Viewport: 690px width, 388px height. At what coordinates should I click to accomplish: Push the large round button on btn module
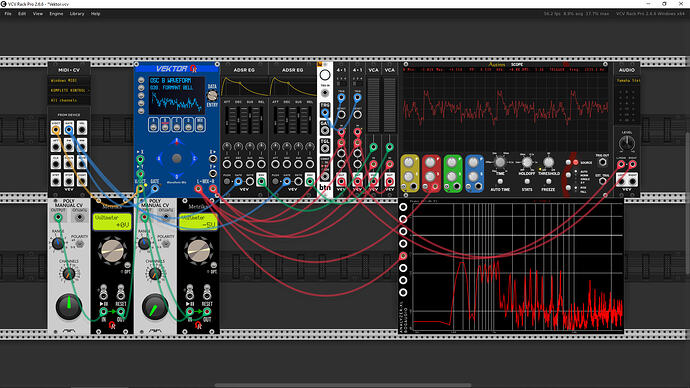325,75
